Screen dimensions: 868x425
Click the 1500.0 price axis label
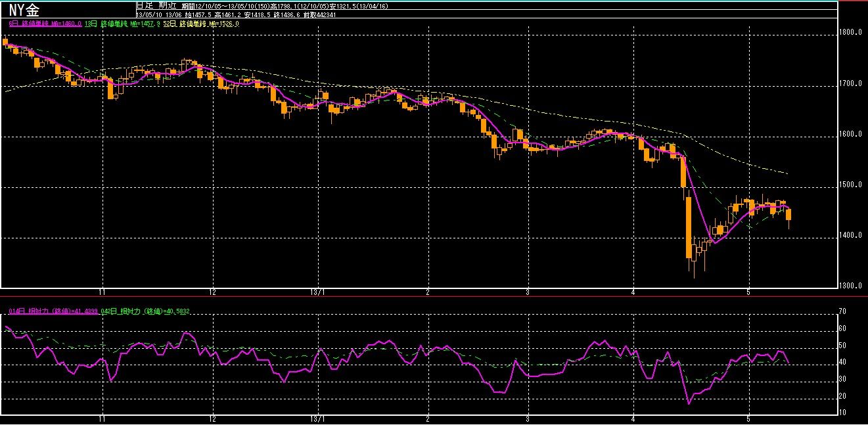[x=851, y=185]
